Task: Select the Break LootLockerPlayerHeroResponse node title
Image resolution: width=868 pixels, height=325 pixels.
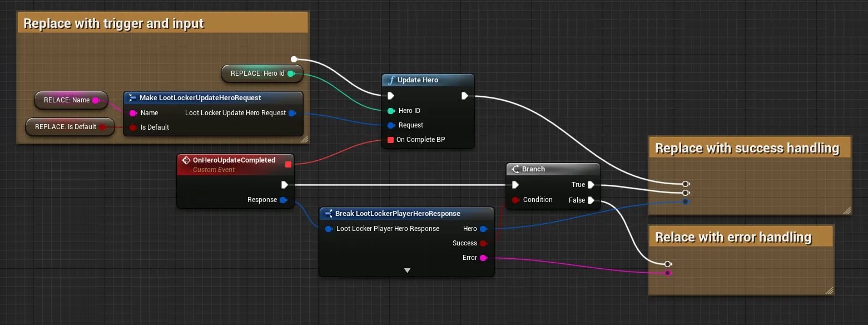Action: pyautogui.click(x=398, y=214)
